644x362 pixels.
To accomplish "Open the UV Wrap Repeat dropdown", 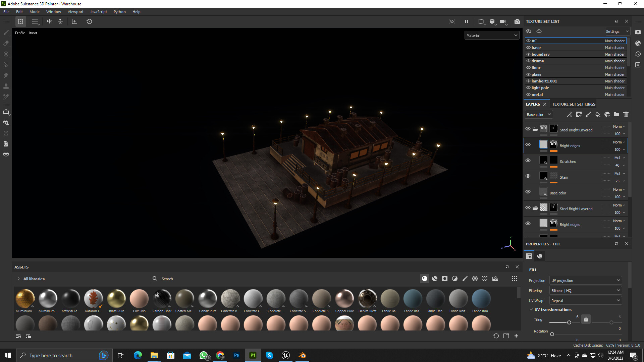I will point(585,301).
